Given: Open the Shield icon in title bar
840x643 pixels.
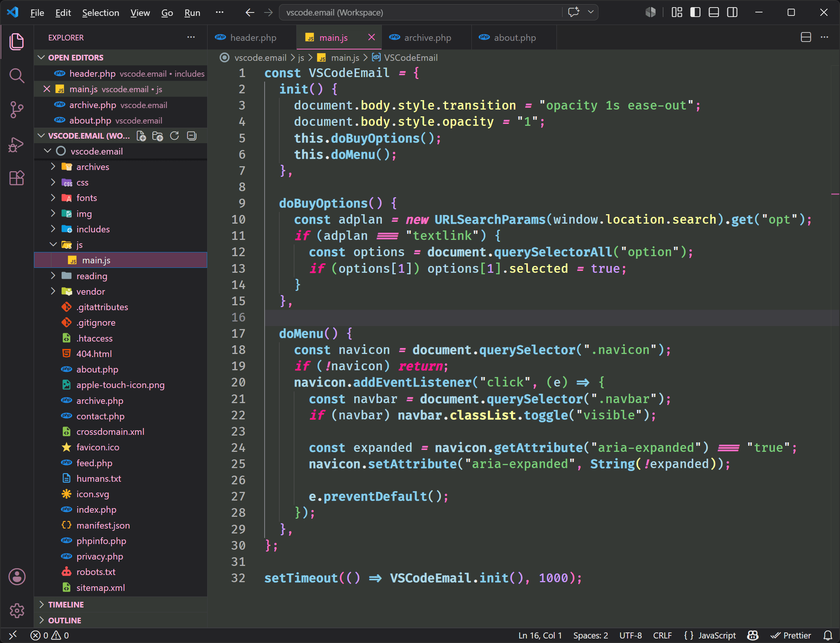Looking at the screenshot, I should click(x=650, y=12).
